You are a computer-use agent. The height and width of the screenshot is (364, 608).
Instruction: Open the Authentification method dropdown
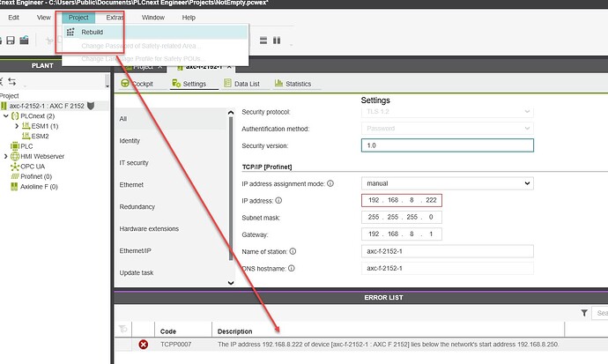[527, 129]
